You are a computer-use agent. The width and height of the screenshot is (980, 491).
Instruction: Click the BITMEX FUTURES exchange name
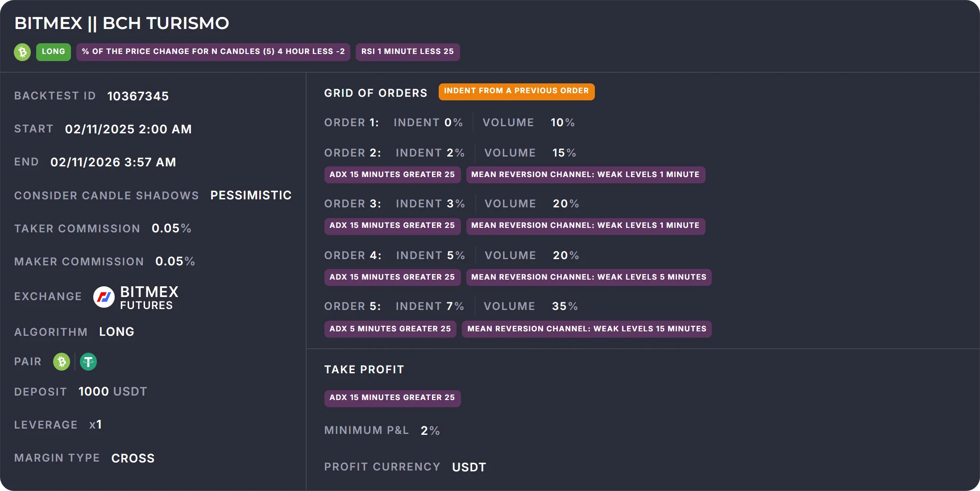pyautogui.click(x=149, y=298)
